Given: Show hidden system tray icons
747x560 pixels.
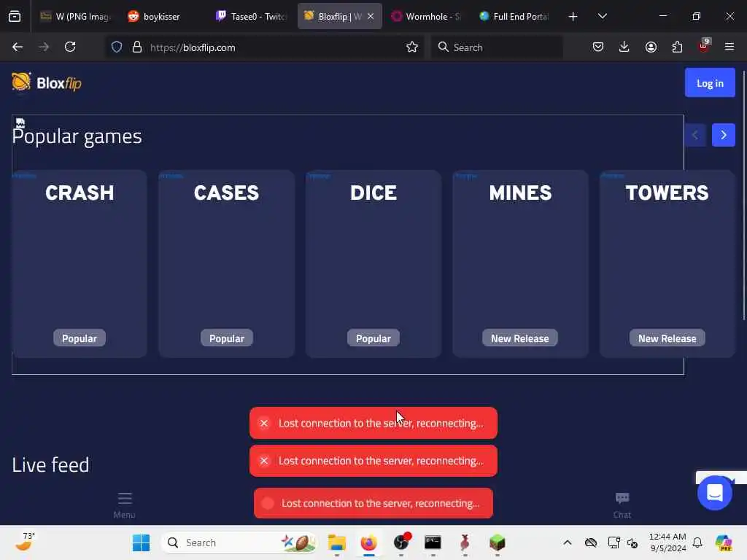Looking at the screenshot, I should [568, 542].
